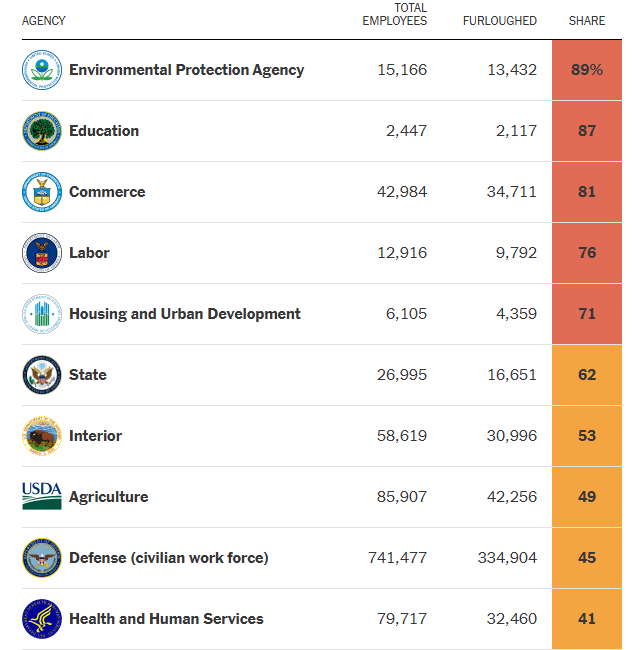Screen dimensions: 640x650
Task: Click the Labor department seal icon
Action: [42, 253]
